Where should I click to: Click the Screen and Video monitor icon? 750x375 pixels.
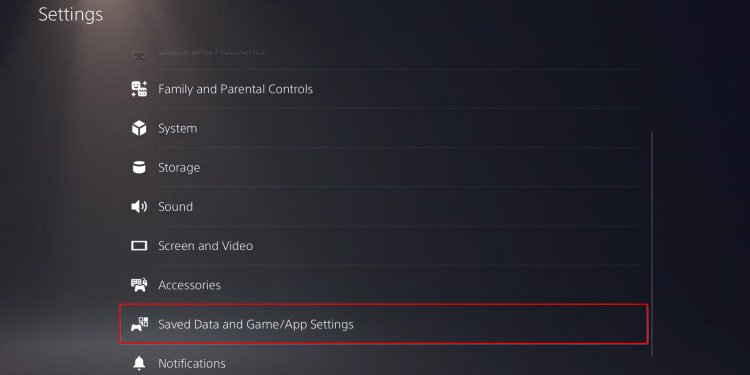(x=139, y=246)
